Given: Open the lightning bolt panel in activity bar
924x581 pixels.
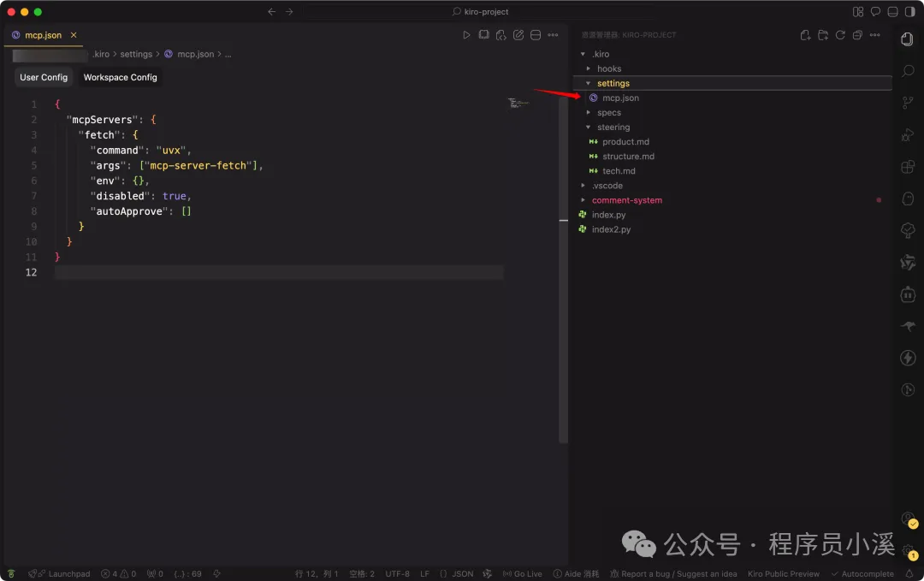Looking at the screenshot, I should 908,358.
